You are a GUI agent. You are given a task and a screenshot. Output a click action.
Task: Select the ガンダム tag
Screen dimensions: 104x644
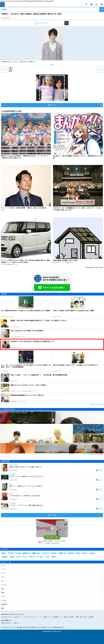18,553
